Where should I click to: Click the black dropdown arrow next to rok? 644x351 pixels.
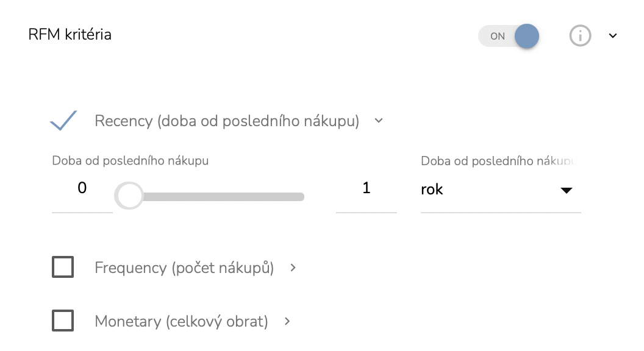tap(567, 190)
